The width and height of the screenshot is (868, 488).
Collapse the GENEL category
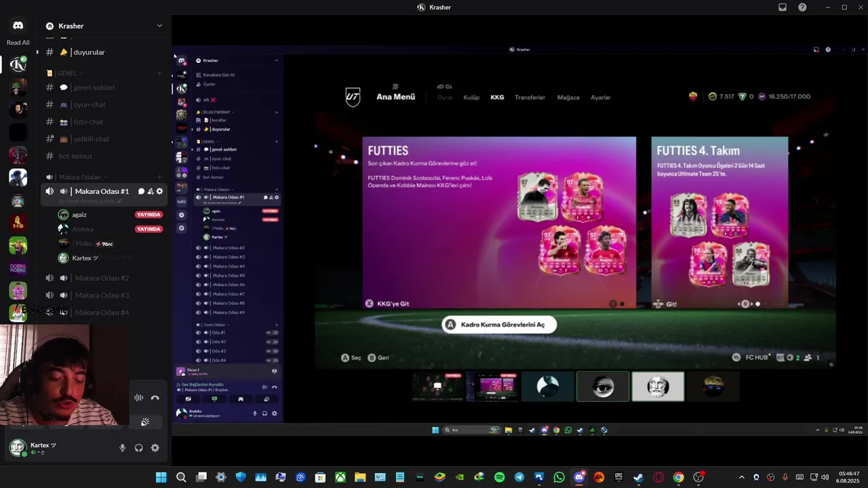[x=71, y=73]
